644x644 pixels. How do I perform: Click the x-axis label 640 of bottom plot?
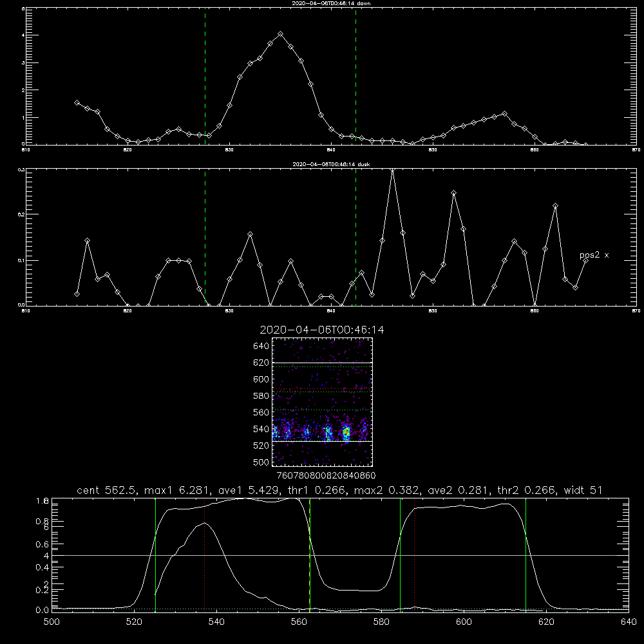click(629, 622)
